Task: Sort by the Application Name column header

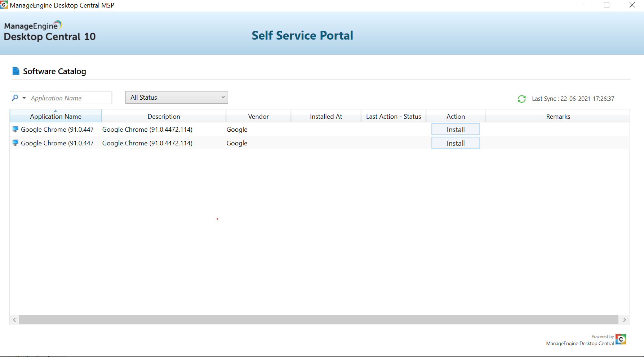Action: point(55,116)
